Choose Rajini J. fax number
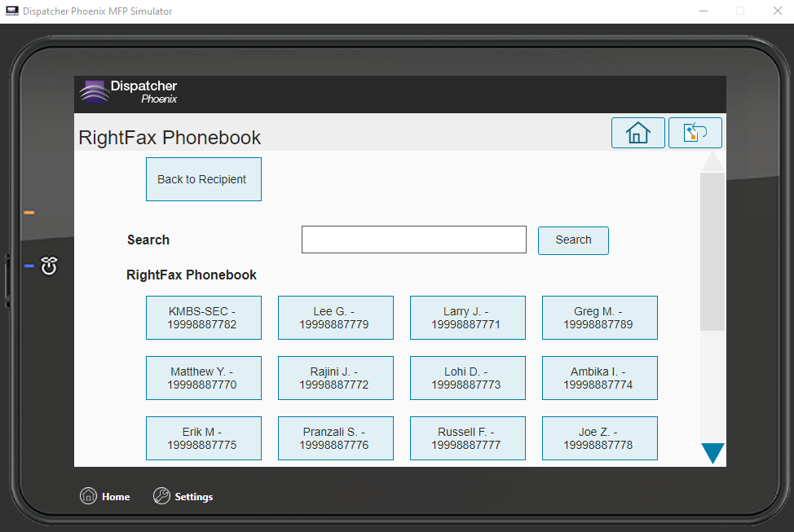This screenshot has height=532, width=794. pos(336,378)
